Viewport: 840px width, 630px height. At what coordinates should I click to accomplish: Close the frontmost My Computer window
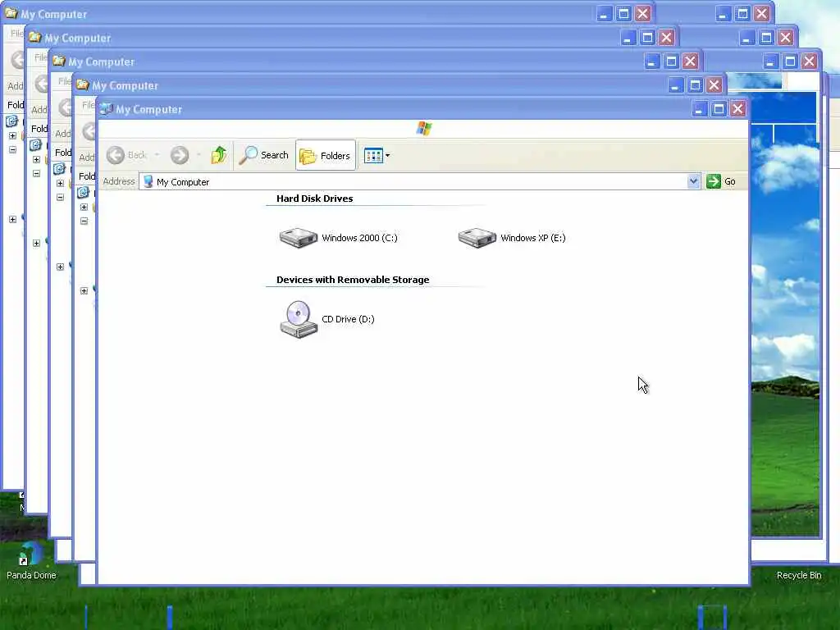[x=738, y=109]
